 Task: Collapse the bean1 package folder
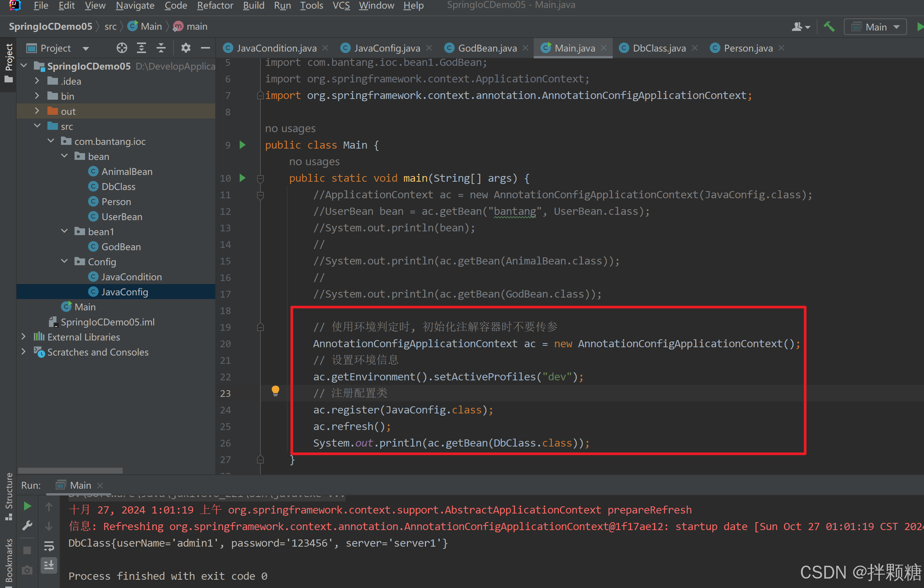point(64,231)
